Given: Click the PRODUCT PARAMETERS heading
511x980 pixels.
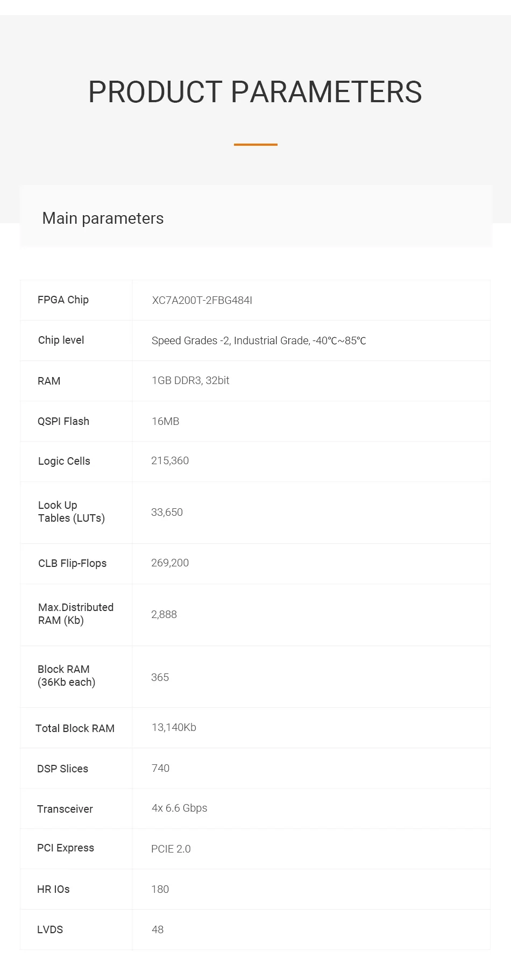Looking at the screenshot, I should (x=255, y=92).
